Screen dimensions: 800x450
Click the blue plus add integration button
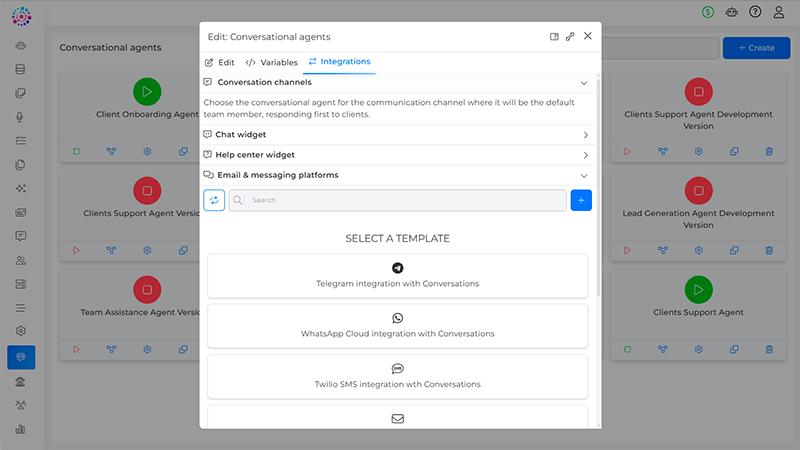pyautogui.click(x=581, y=200)
